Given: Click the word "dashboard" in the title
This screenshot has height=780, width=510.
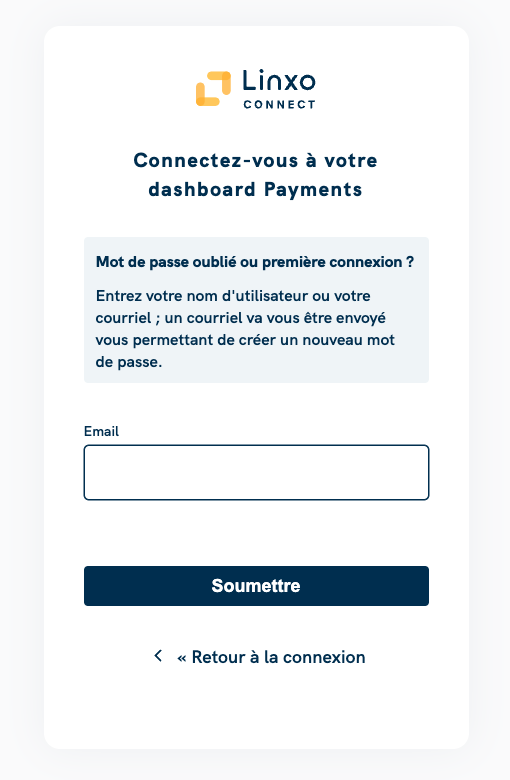Looking at the screenshot, I should point(202,190).
